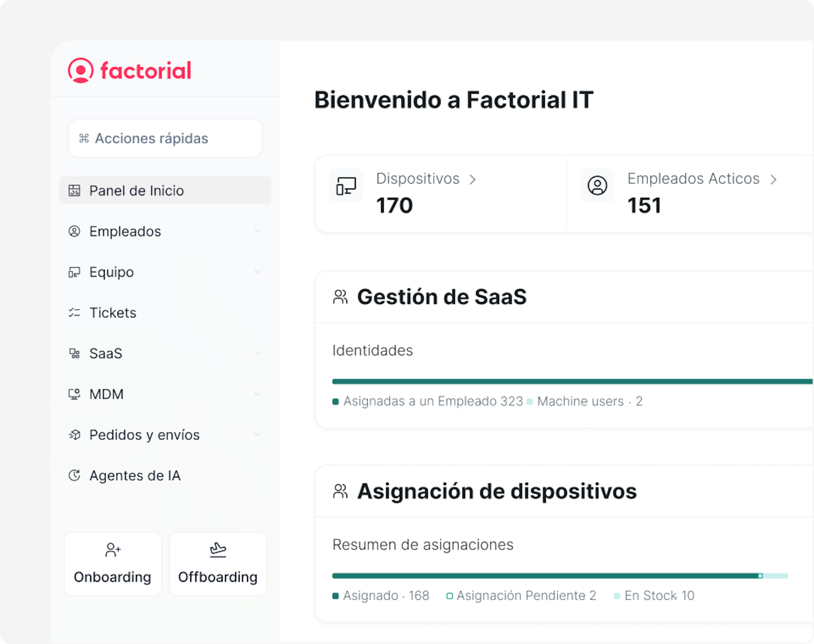Click the Onboarding add-user icon
814x644 pixels.
coord(113,550)
